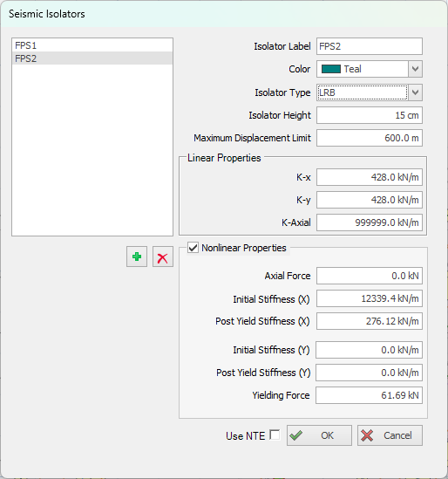The width and height of the screenshot is (448, 479).
Task: Click the green plus add isolator icon
Action: click(137, 257)
